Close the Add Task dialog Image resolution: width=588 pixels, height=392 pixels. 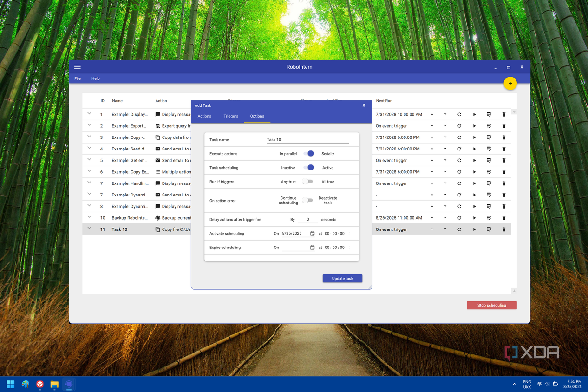[x=364, y=105]
